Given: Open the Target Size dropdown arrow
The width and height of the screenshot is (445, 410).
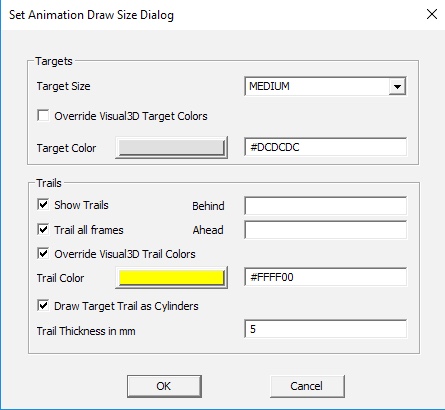Looking at the screenshot, I should (x=397, y=87).
